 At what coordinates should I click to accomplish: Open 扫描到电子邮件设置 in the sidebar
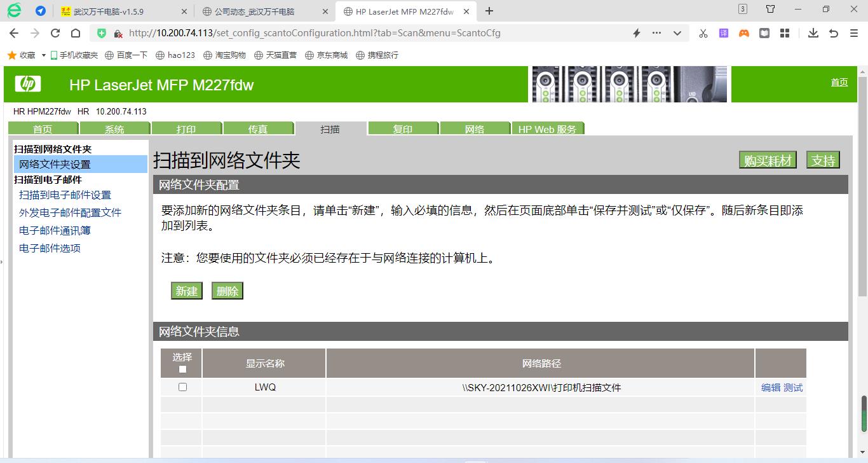pyautogui.click(x=65, y=195)
